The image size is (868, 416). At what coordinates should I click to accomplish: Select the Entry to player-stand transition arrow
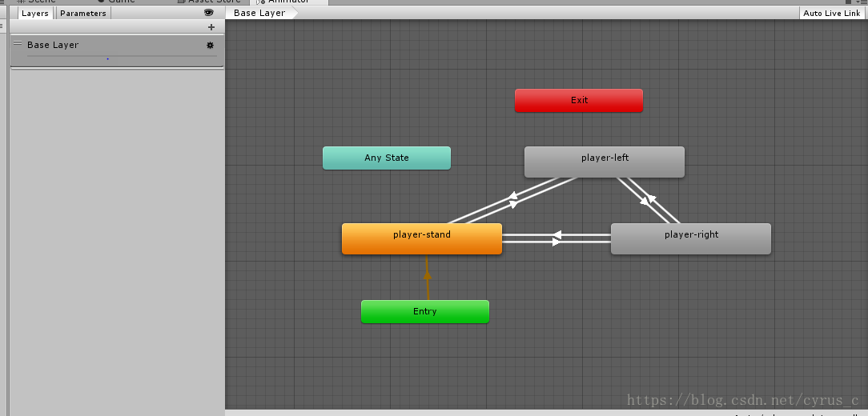pos(427,277)
